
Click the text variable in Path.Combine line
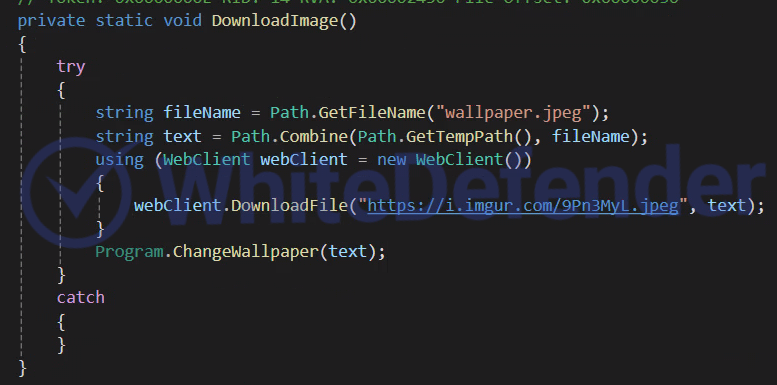pyautogui.click(x=183, y=136)
